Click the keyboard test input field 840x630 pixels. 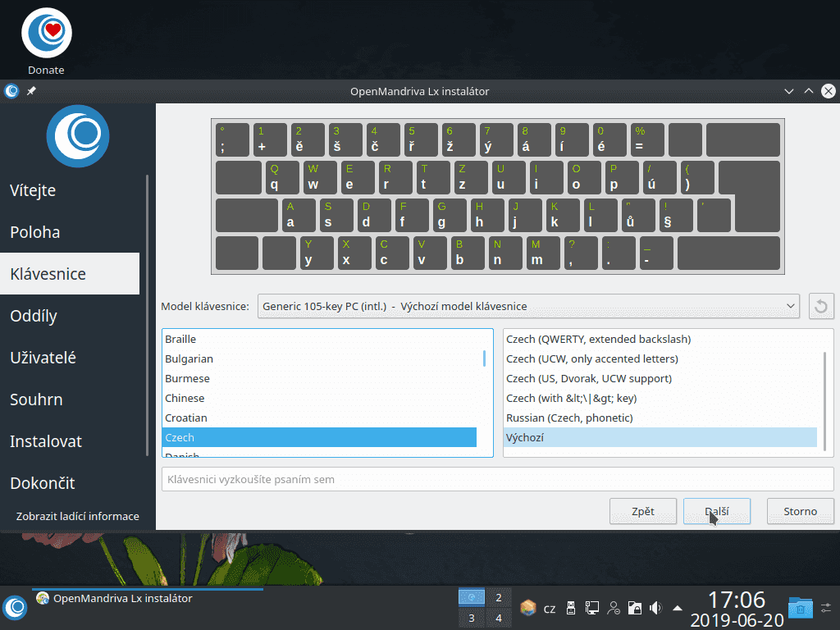[497, 480]
